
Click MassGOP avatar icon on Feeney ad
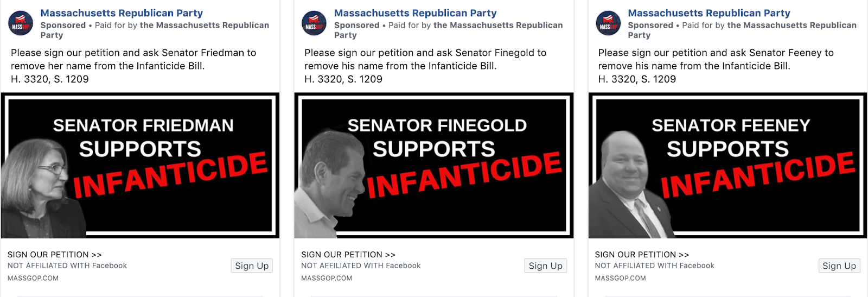pyautogui.click(x=608, y=23)
